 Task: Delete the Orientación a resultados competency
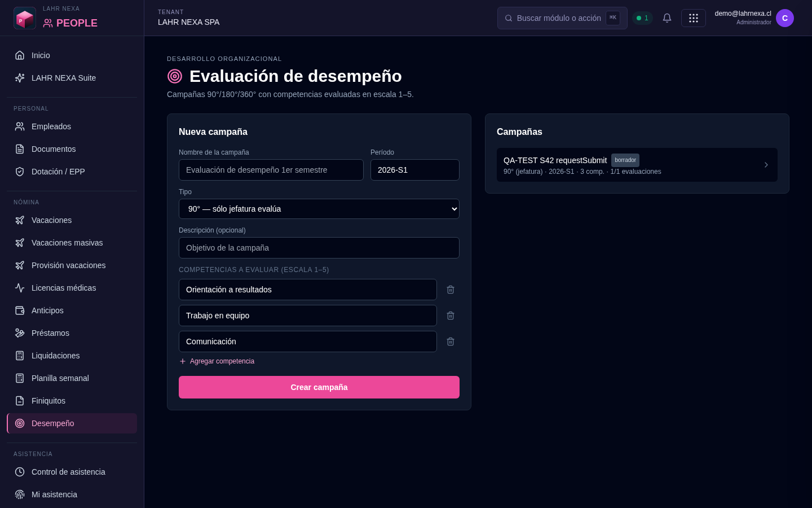[x=451, y=290]
